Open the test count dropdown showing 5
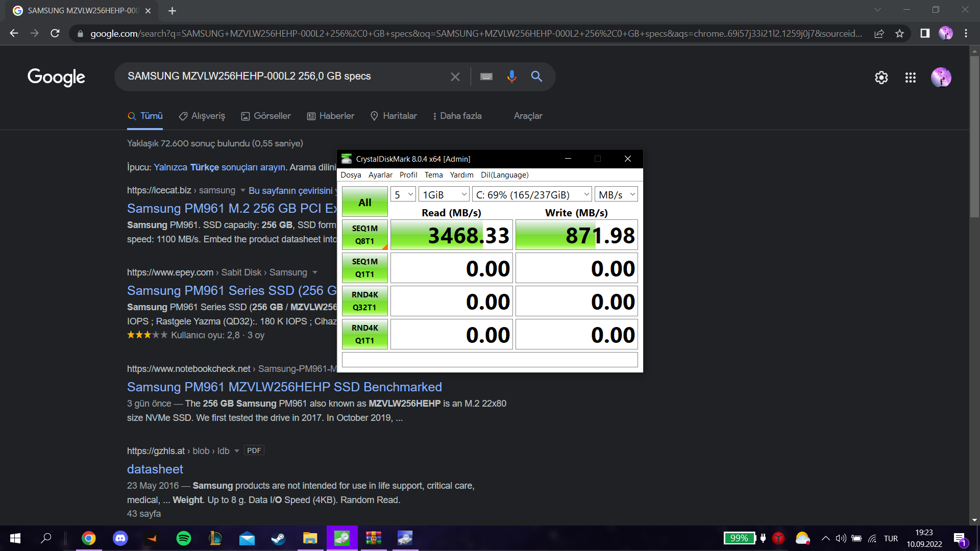Screen dimensions: 980x551 (403, 195)
